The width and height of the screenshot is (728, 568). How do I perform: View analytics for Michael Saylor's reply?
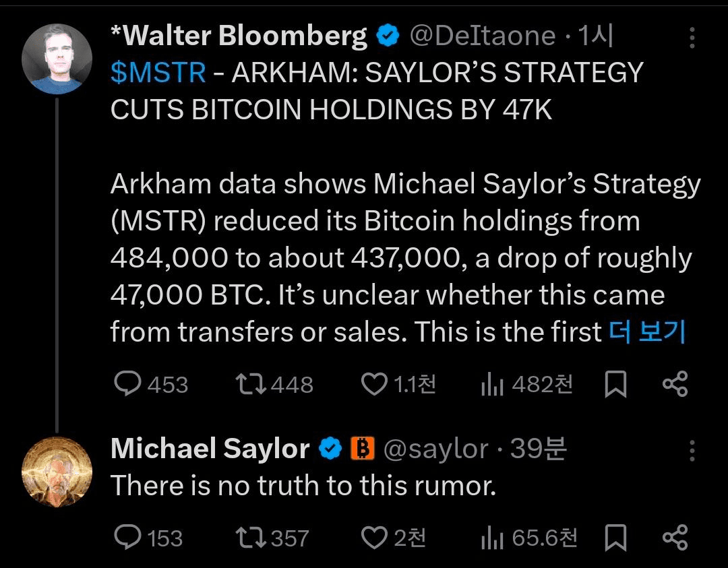point(492,538)
